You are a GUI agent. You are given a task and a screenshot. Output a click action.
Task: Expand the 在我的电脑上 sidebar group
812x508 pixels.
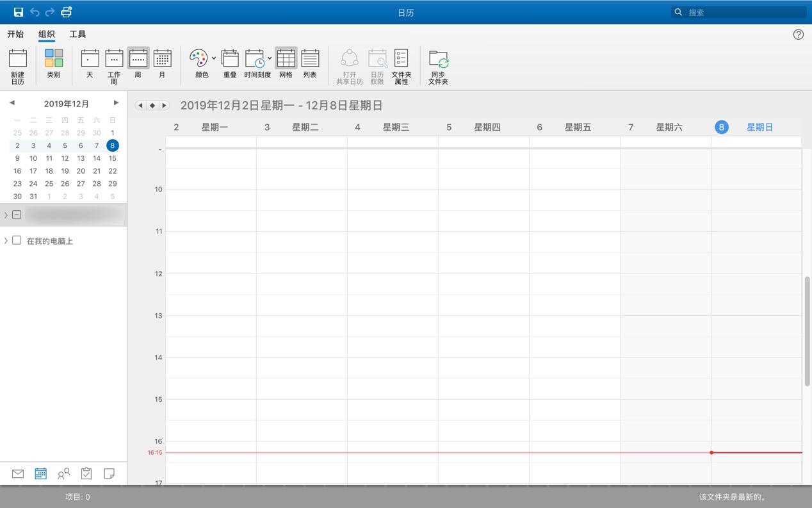[6, 240]
